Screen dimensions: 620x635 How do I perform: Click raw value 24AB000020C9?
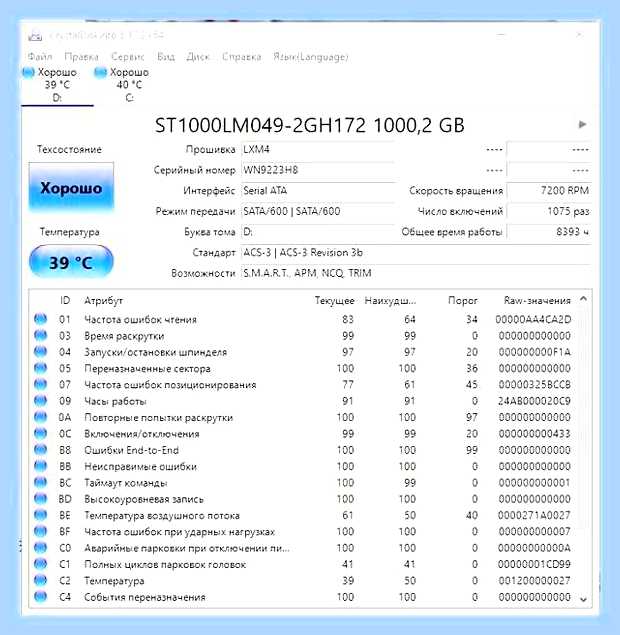click(x=534, y=401)
